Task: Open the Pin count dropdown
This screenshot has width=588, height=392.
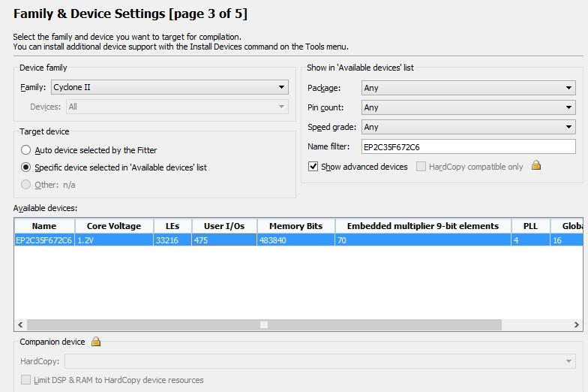Action: [x=468, y=107]
